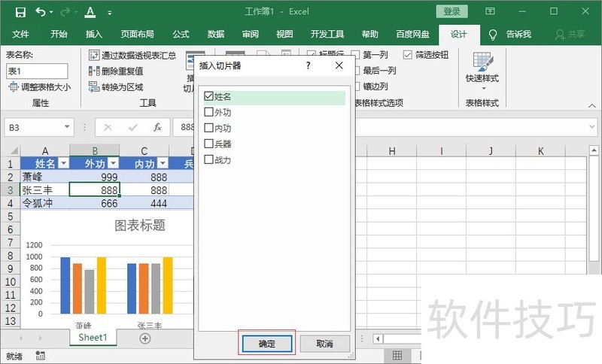Click the ribbon display options icon

click(x=490, y=11)
